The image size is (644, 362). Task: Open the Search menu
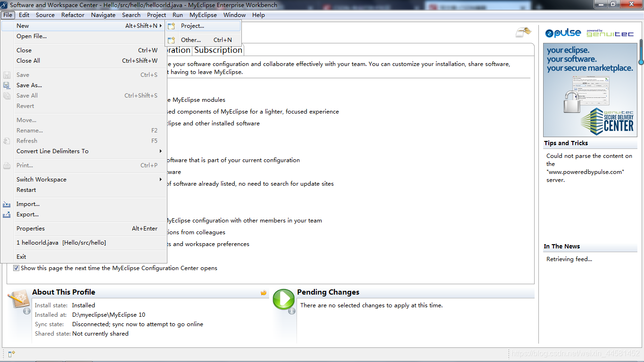132,15
